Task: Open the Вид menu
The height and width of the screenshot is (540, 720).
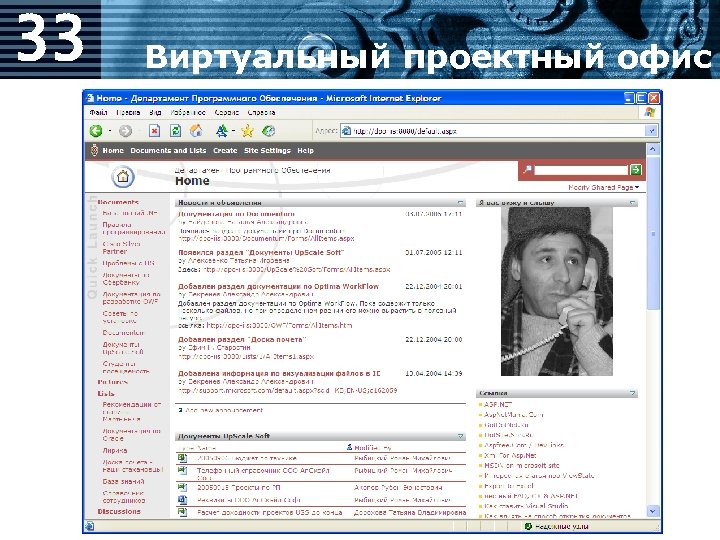Action: [155, 112]
